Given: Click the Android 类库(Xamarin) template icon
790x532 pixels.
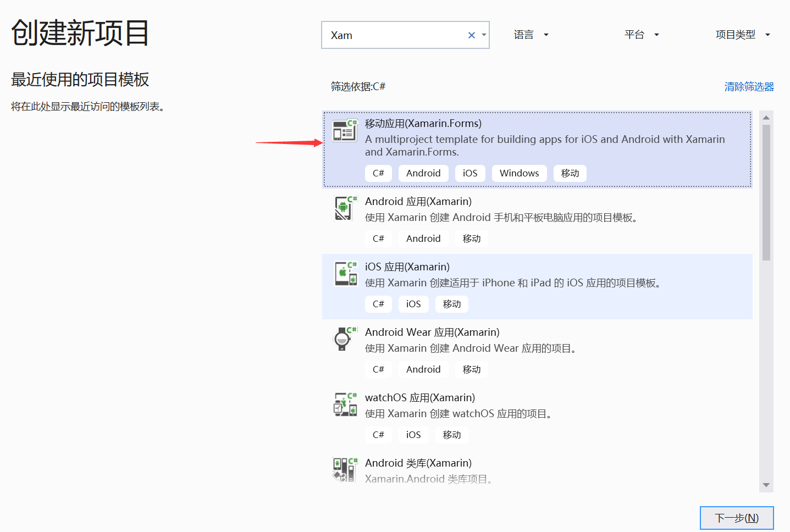Looking at the screenshot, I should coord(345,469).
